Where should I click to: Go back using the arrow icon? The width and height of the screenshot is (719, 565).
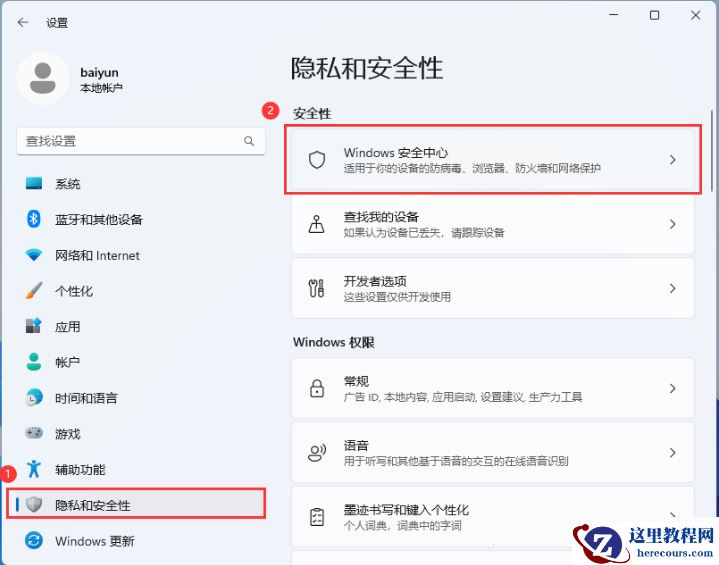23,22
